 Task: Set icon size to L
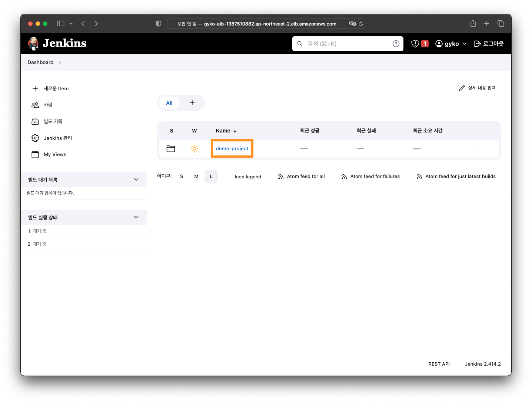point(211,177)
